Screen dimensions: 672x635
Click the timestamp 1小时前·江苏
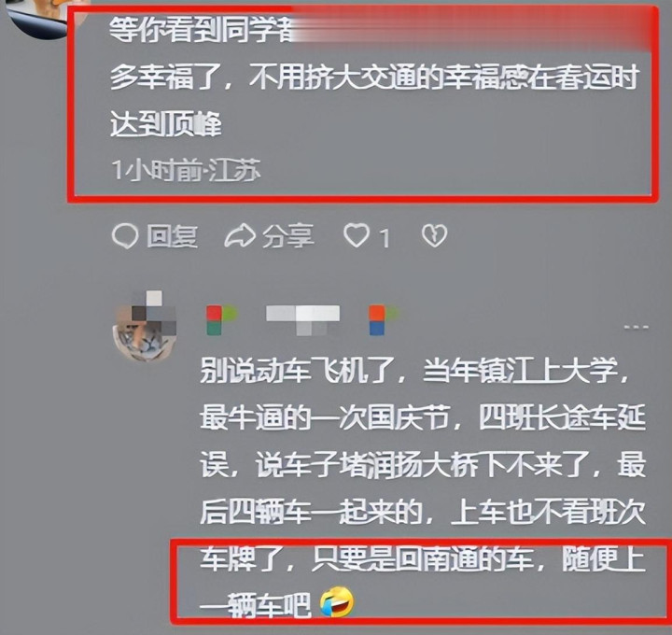(186, 170)
